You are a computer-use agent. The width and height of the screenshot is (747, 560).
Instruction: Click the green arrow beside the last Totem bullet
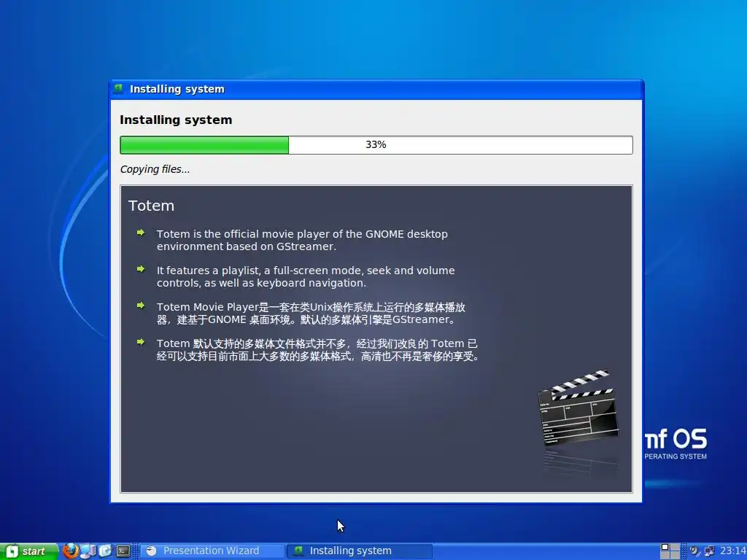point(141,342)
